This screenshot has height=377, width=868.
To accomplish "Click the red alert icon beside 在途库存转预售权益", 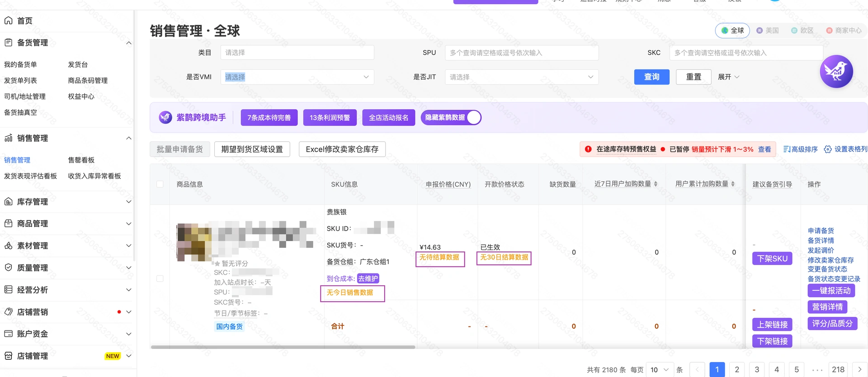I will pos(588,149).
